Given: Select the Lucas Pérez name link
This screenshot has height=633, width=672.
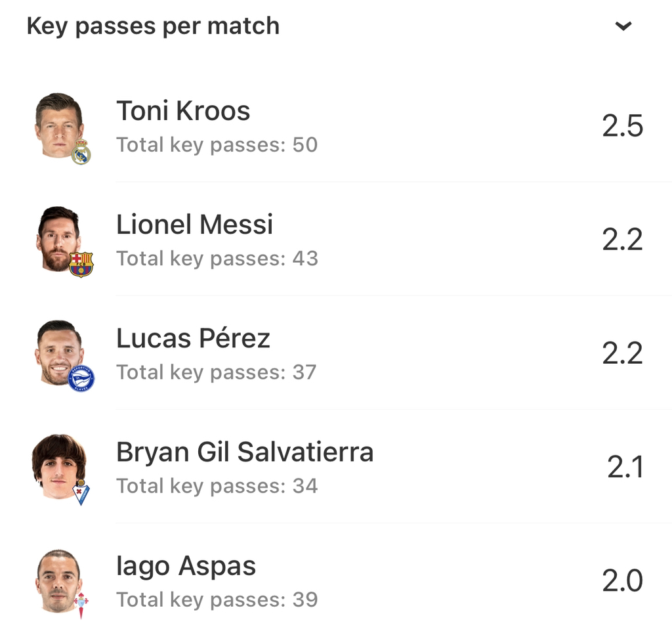Looking at the screenshot, I should [193, 338].
